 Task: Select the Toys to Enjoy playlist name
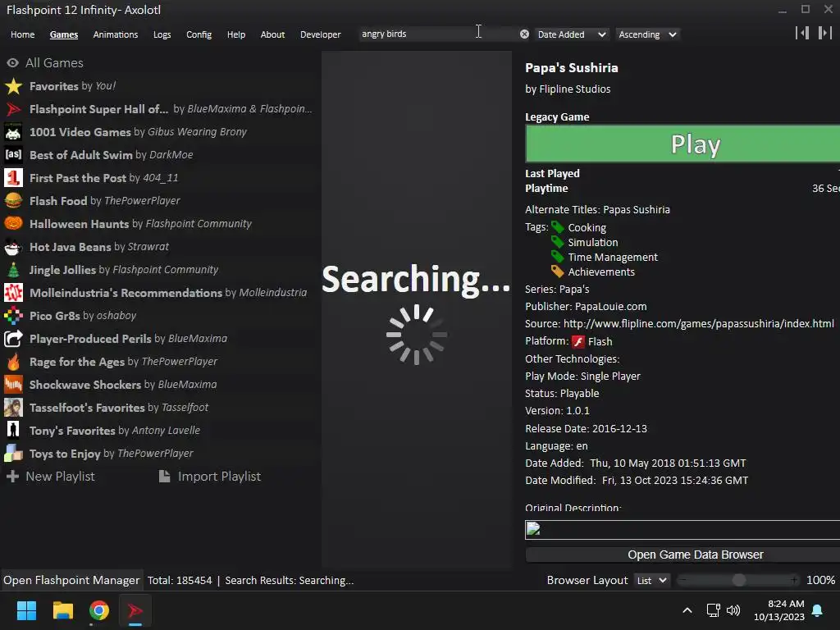[x=65, y=454]
